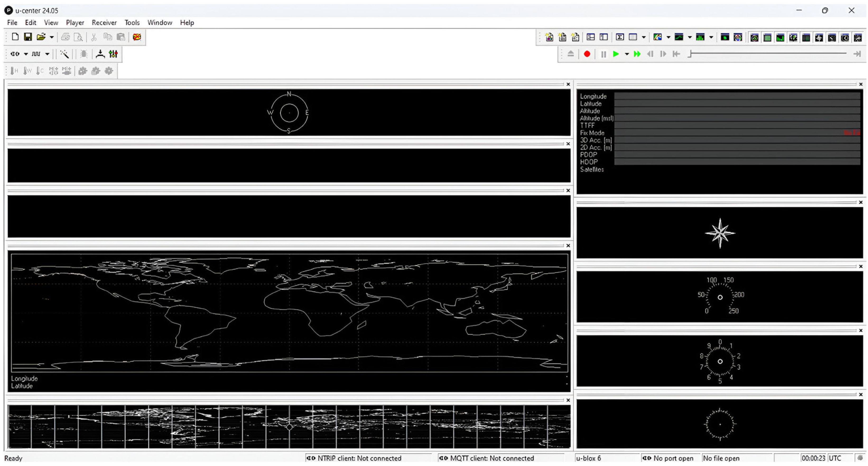
Task: Toggle the satellite level docking window button
Action: pos(780,38)
